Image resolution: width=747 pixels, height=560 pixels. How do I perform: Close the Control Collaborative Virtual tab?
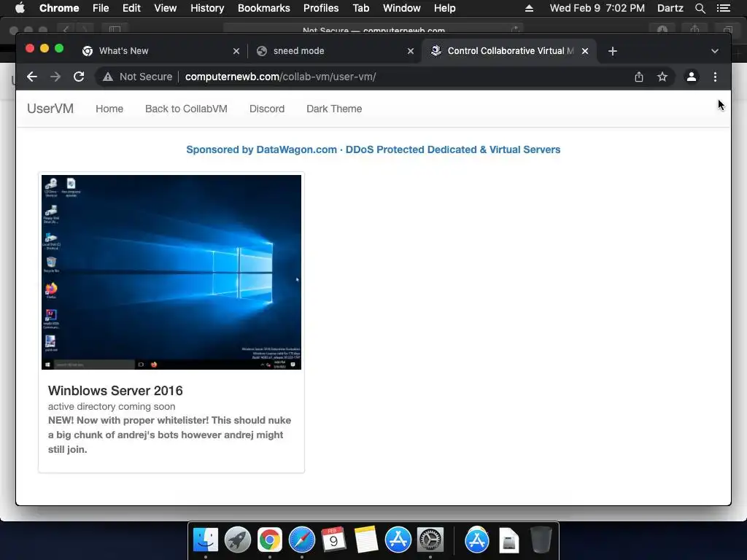click(585, 51)
